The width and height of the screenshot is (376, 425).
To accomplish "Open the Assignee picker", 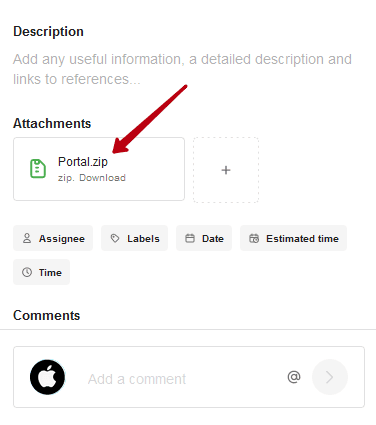I will click(53, 238).
